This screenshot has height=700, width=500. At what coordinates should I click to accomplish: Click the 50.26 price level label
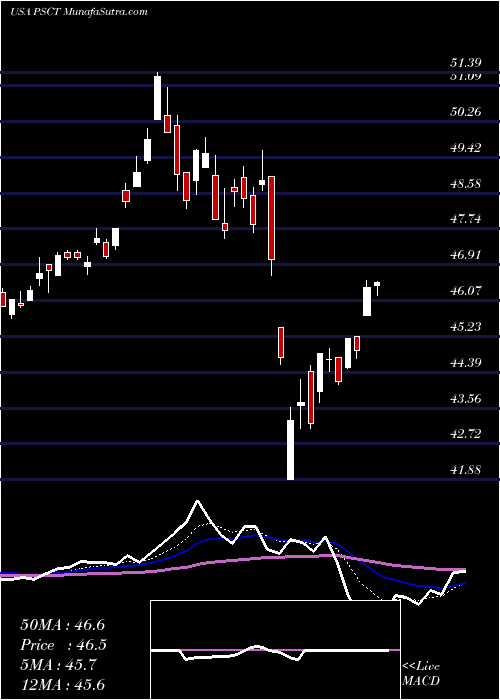click(x=466, y=112)
